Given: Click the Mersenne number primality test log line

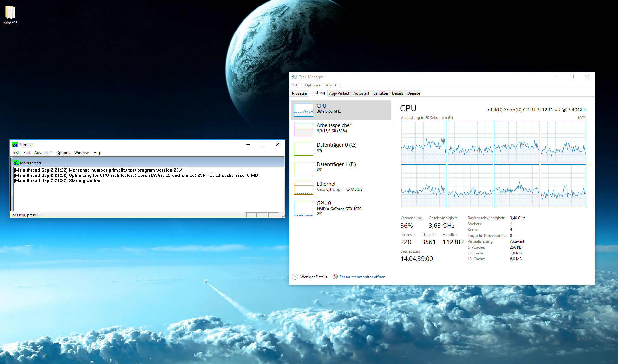Looking at the screenshot, I should [x=98, y=170].
